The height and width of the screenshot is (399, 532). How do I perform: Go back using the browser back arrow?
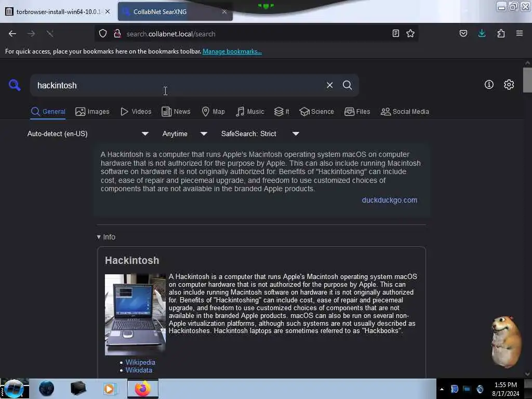tap(12, 34)
